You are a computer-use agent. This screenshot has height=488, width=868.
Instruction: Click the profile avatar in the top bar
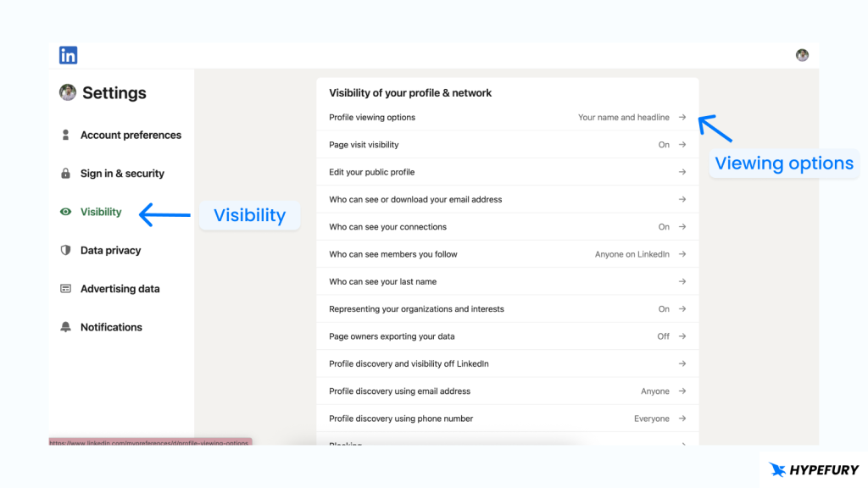(x=802, y=54)
